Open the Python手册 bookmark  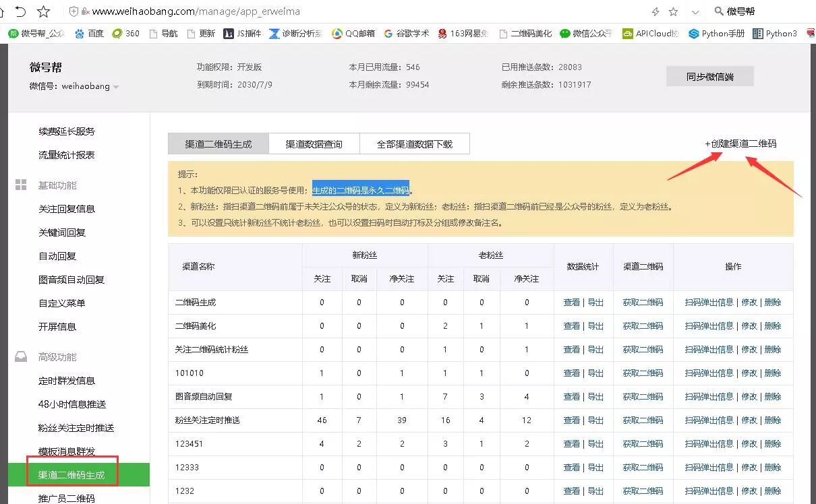pyautogui.click(x=716, y=33)
